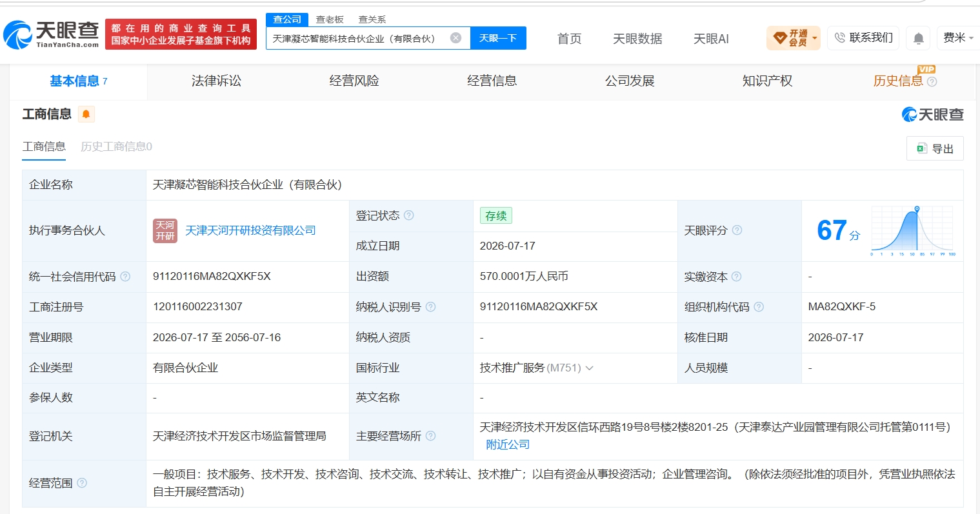Click the orange alert bell beside 工商信息
Image resolution: width=980 pixels, height=514 pixels.
[x=86, y=114]
